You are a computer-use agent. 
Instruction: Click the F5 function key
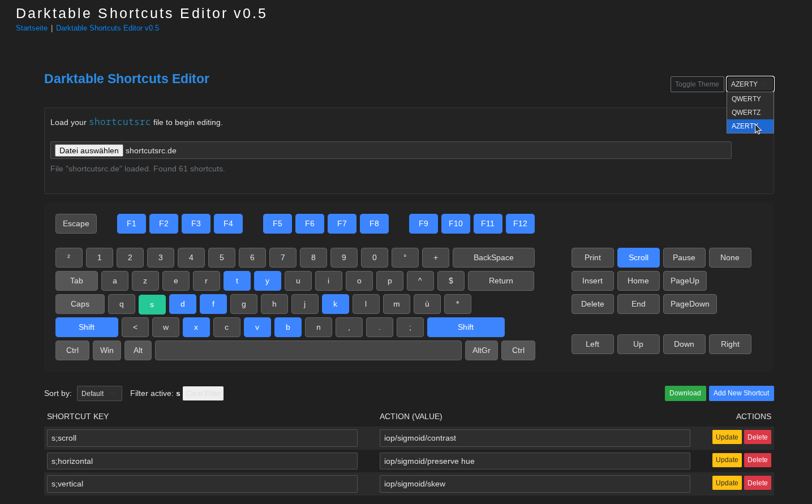[277, 223]
